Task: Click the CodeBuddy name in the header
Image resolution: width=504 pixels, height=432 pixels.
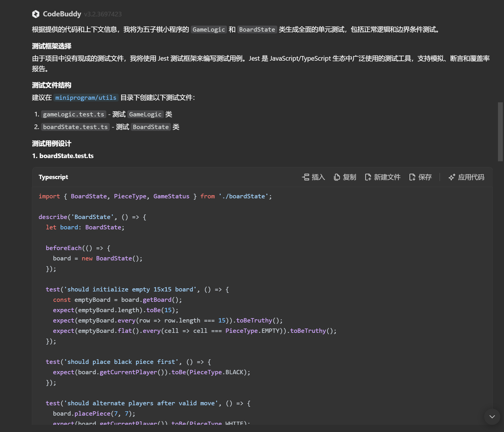Action: (x=62, y=14)
